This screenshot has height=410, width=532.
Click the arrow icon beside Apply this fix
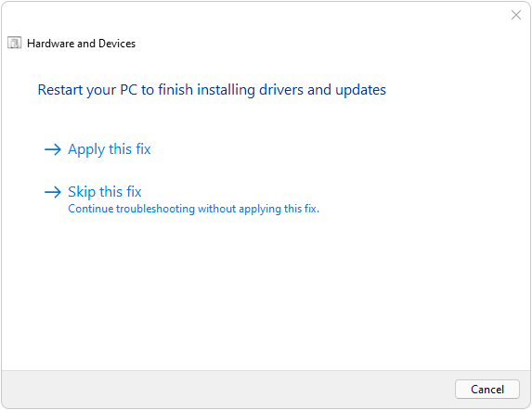(x=53, y=149)
